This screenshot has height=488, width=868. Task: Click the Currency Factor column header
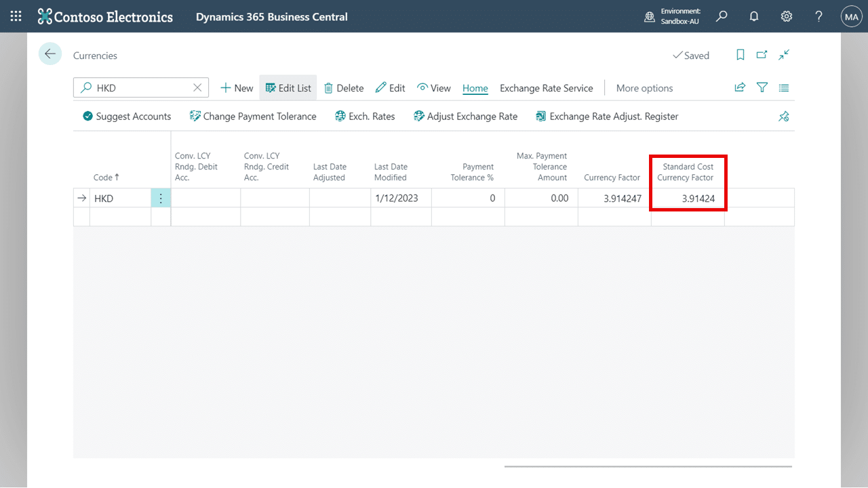(612, 178)
